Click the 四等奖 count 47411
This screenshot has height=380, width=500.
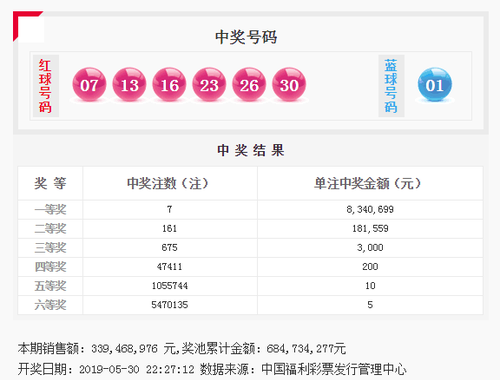[170, 267]
